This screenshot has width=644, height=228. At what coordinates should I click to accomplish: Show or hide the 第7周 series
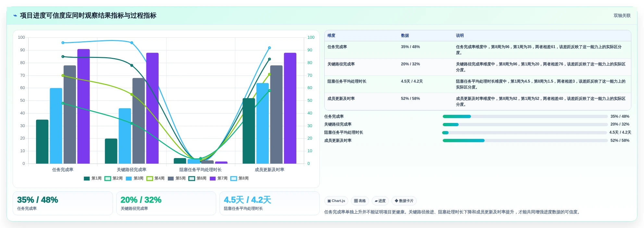click(x=218, y=179)
